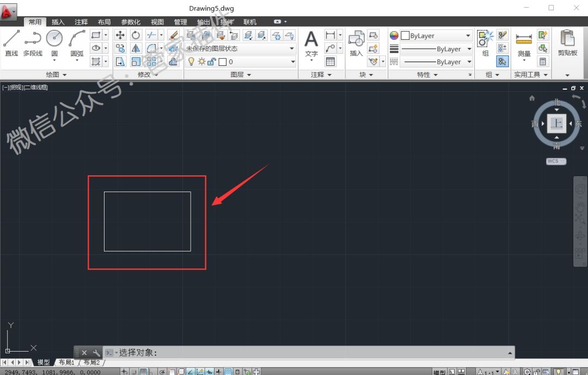This screenshot has height=375, width=588.
Task: Switch to the 注释 ribbon tab
Action: pyautogui.click(x=81, y=22)
